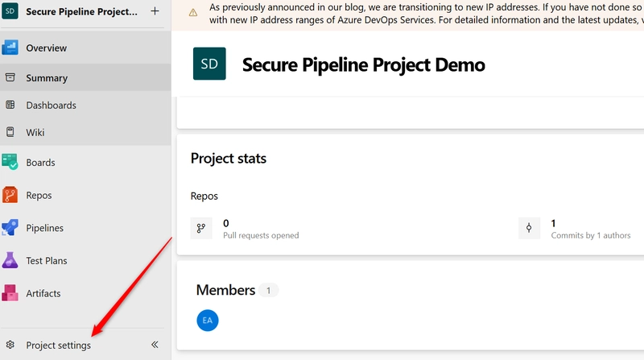Viewport: 644px width, 360px height.
Task: Select Summary in the sidebar
Action: 47,78
